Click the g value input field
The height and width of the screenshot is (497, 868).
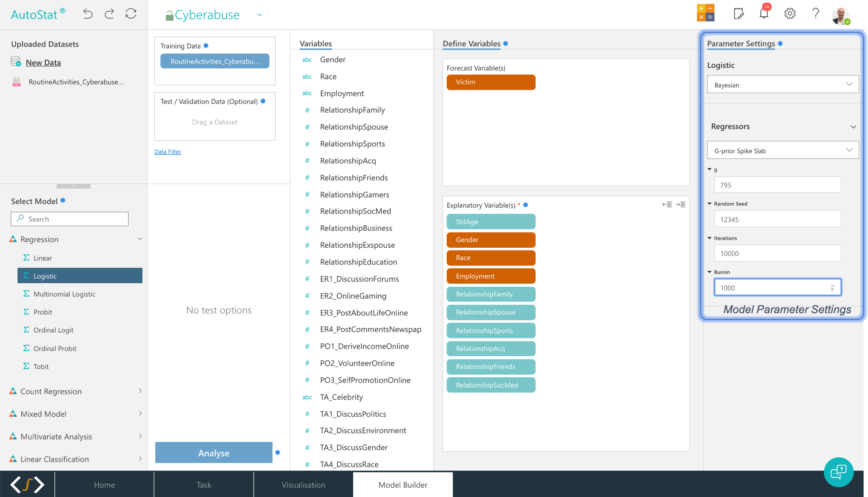[777, 185]
